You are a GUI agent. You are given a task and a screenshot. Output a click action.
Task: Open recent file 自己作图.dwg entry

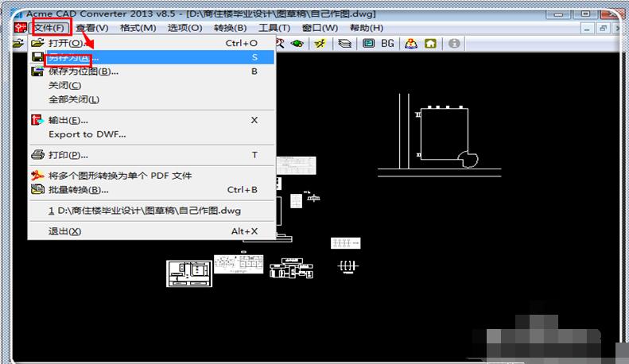click(x=152, y=211)
